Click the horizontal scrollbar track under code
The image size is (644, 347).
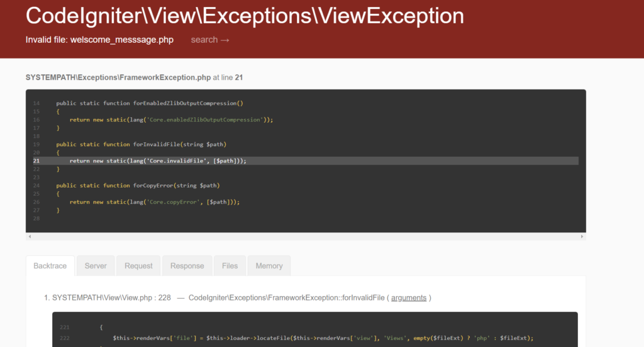click(x=306, y=237)
